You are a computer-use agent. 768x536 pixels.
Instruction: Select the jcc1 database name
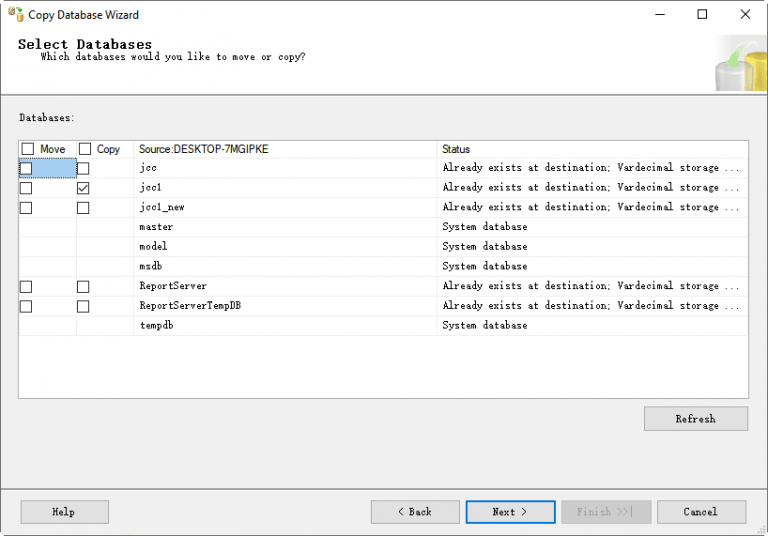point(150,188)
